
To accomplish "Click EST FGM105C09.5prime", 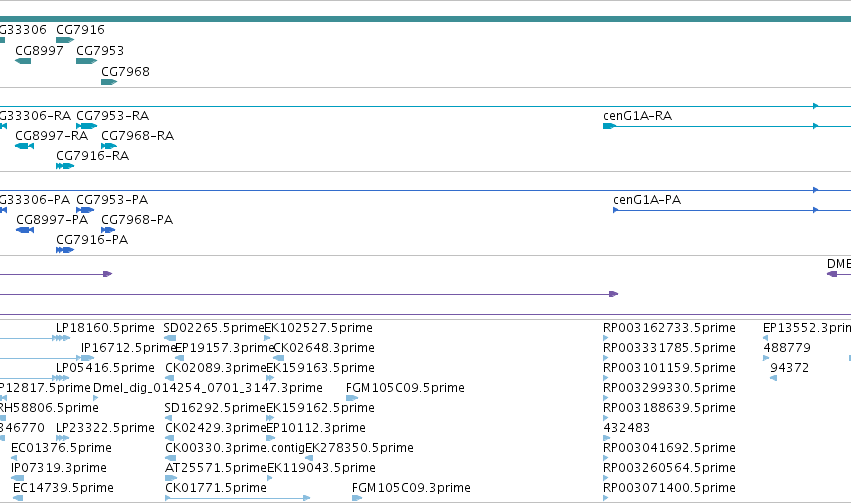I will point(405,388).
